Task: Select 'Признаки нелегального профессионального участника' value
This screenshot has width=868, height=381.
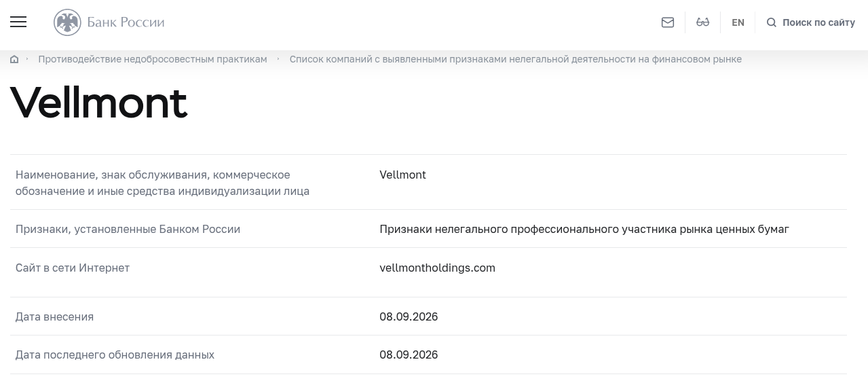Action: [584, 229]
